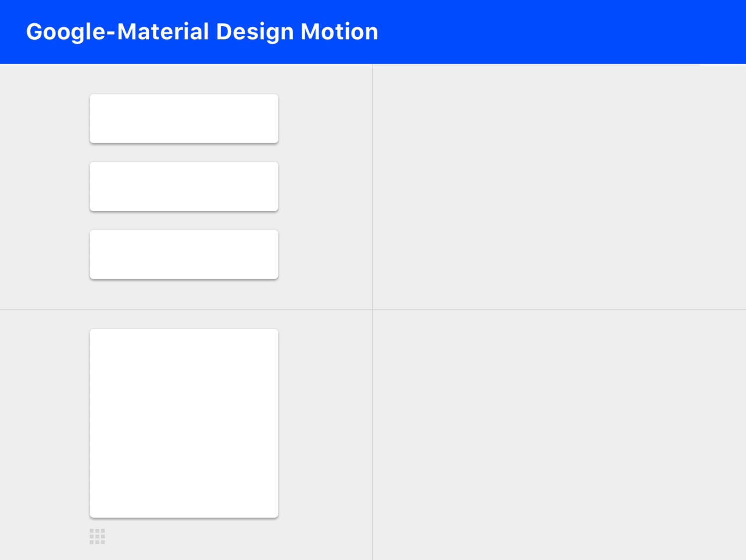Image resolution: width=746 pixels, height=560 pixels.
Task: Click the horizontal divider below the three stacked cards
Action: [x=184, y=309]
